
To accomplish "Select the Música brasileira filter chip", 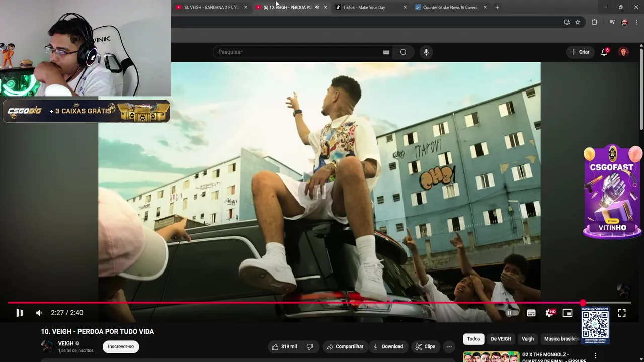I will pos(560,339).
